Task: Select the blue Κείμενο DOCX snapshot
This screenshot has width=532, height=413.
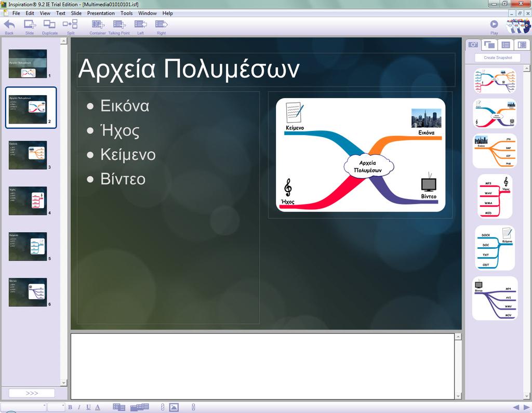Action: click(x=495, y=248)
